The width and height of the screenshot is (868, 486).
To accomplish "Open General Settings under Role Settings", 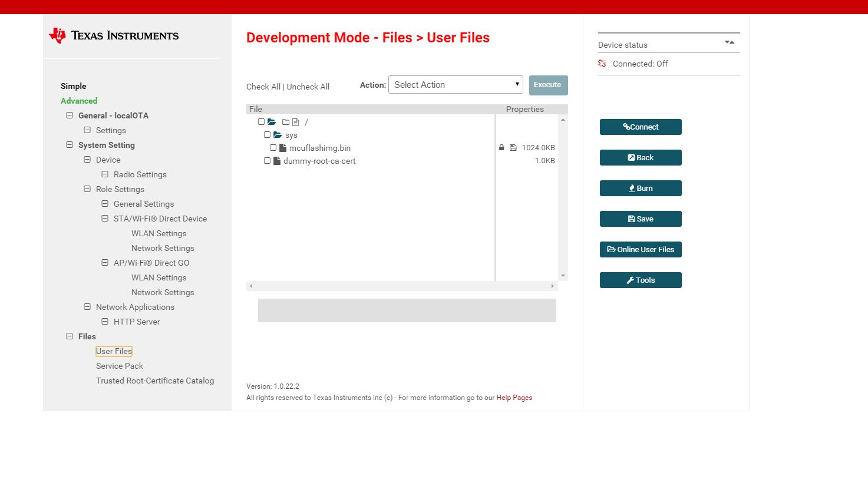I will (x=144, y=204).
